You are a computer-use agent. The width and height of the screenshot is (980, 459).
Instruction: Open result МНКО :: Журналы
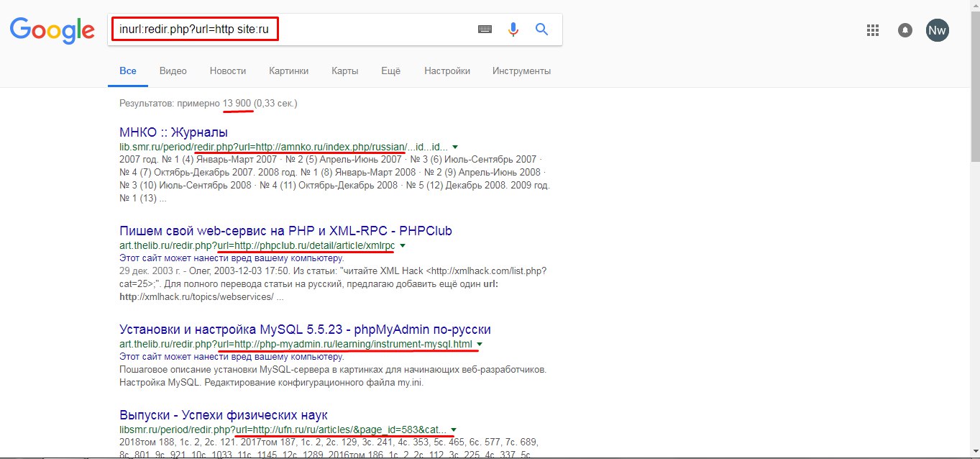tap(173, 132)
